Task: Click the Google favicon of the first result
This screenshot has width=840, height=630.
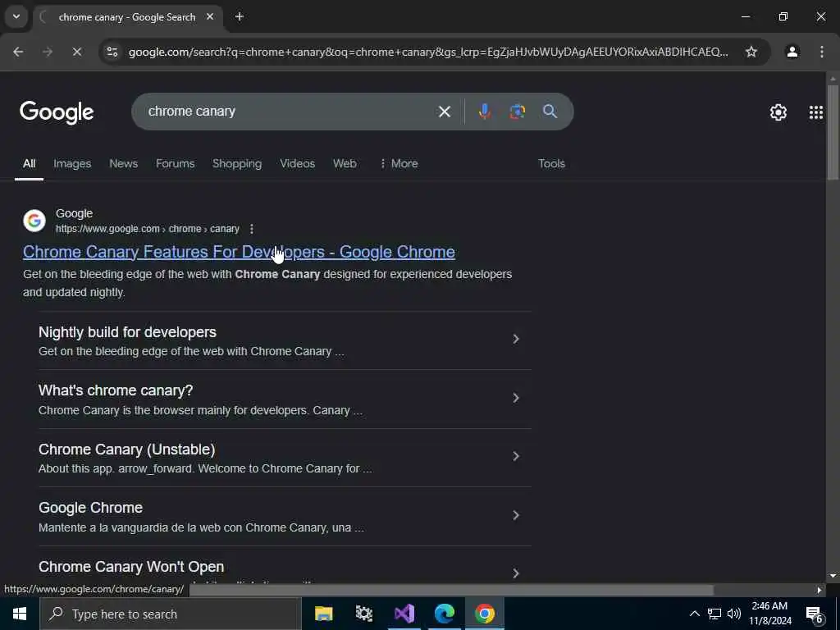Action: coord(34,221)
